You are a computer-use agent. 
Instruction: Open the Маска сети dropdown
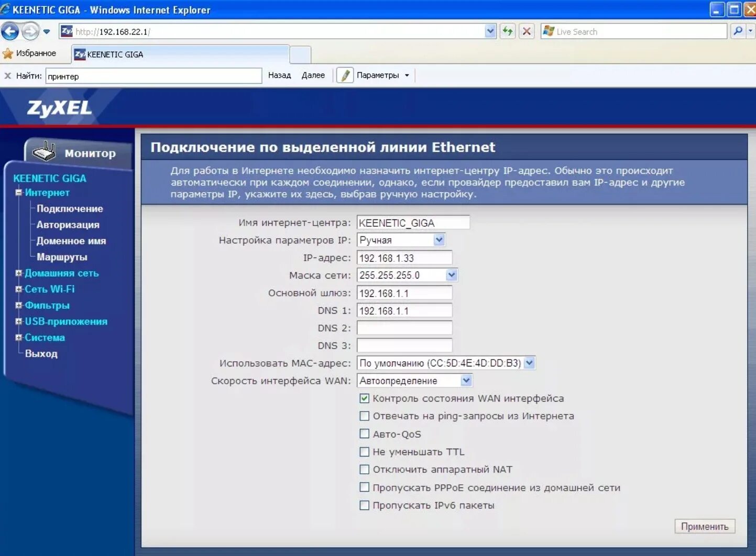408,275
